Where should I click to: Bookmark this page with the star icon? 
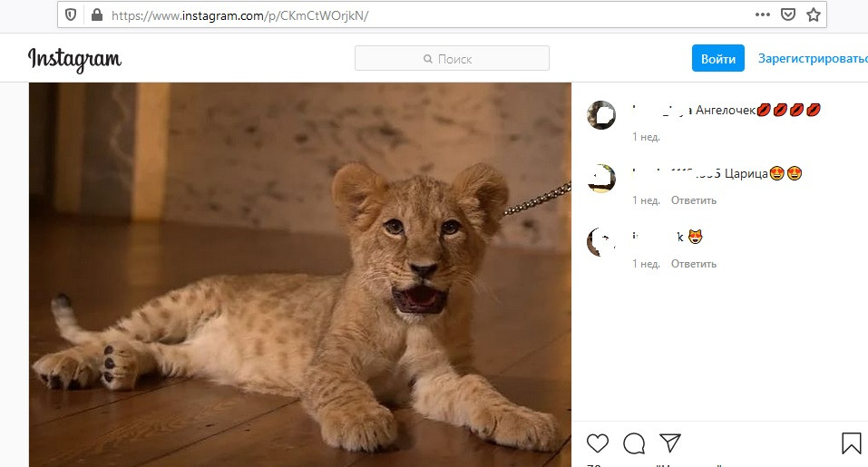(x=814, y=15)
